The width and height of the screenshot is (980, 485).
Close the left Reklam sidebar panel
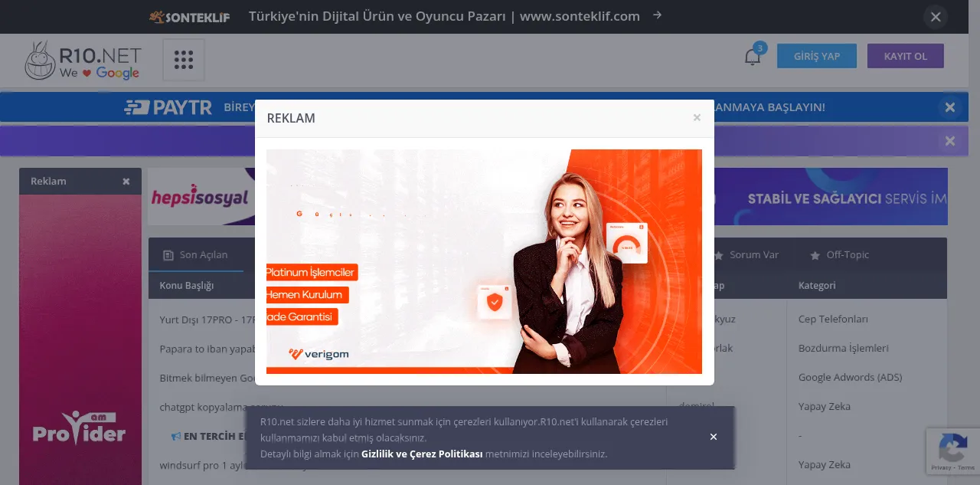click(126, 182)
